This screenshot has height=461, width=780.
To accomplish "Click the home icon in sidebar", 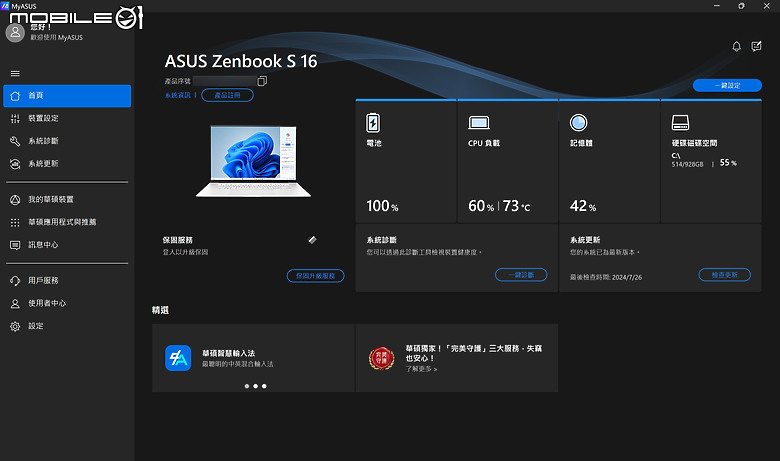I will tap(15, 95).
